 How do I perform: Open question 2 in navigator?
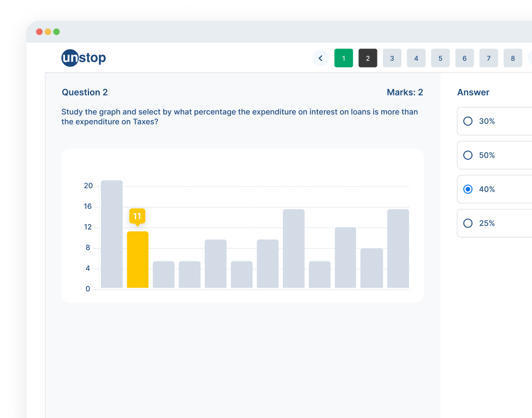[x=368, y=58]
